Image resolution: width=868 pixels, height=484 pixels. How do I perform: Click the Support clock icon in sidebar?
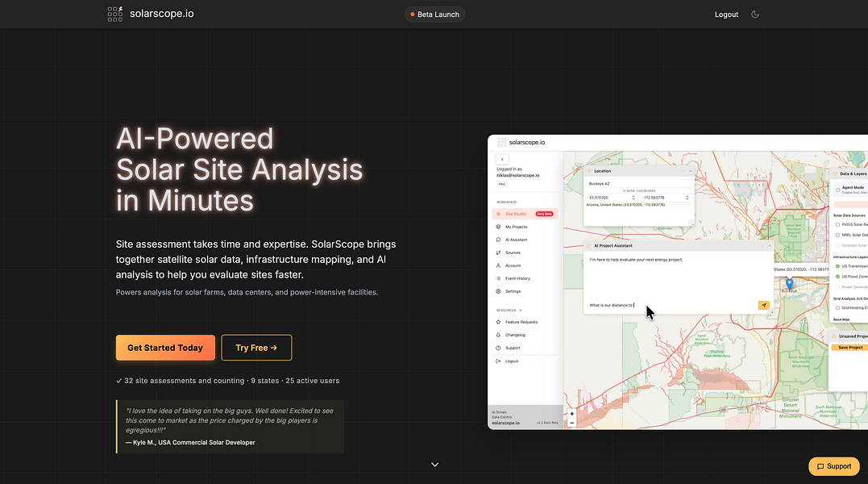(498, 348)
